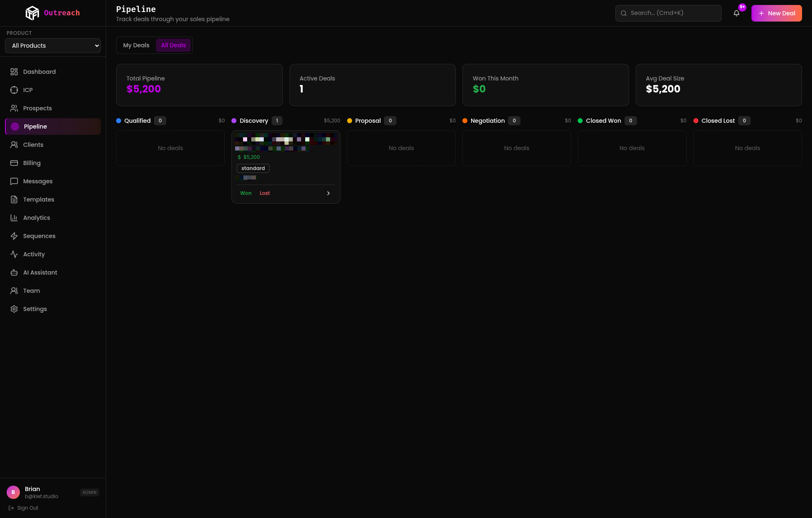
Task: Switch view to My Deals
Action: pyautogui.click(x=136, y=45)
